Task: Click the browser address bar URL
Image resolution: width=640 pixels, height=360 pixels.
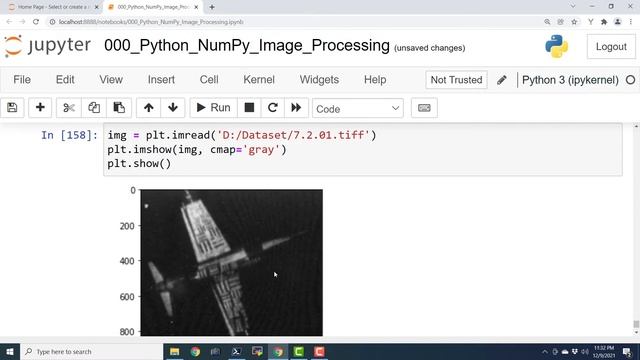Action: point(151,22)
